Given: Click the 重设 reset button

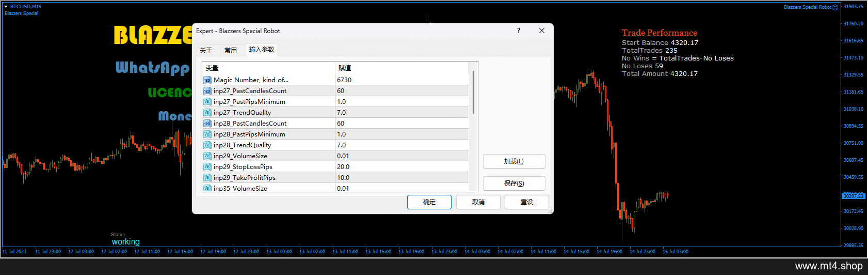Looking at the screenshot, I should tap(527, 202).
